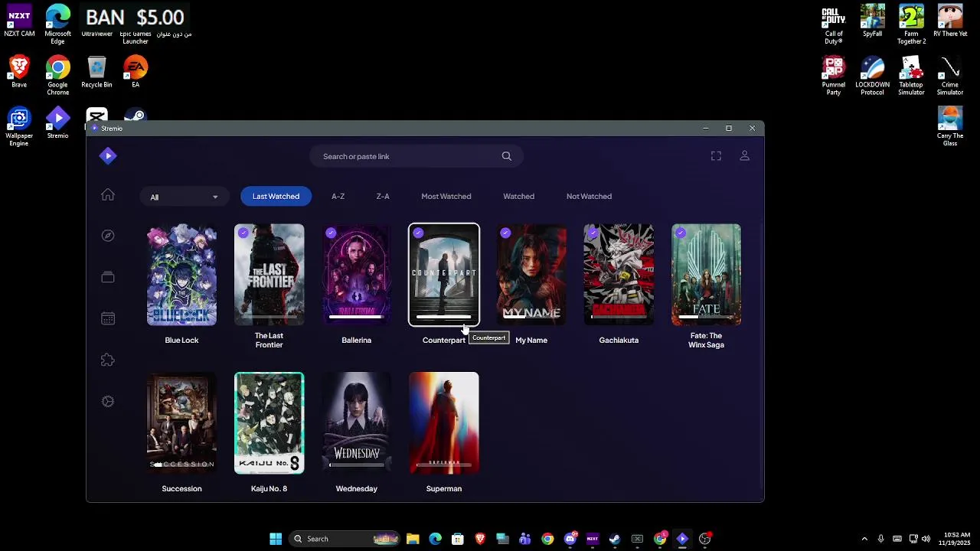Select the Most Watched sort tab

point(446,196)
